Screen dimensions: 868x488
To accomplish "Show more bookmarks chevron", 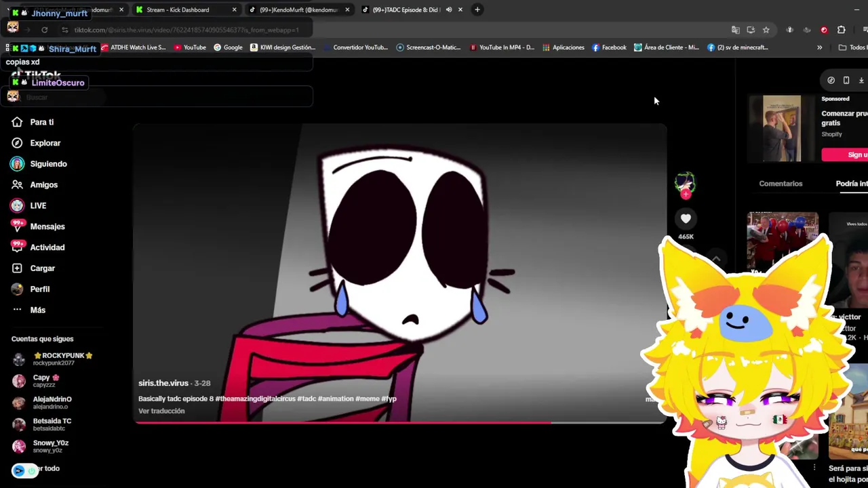I will click(x=819, y=47).
